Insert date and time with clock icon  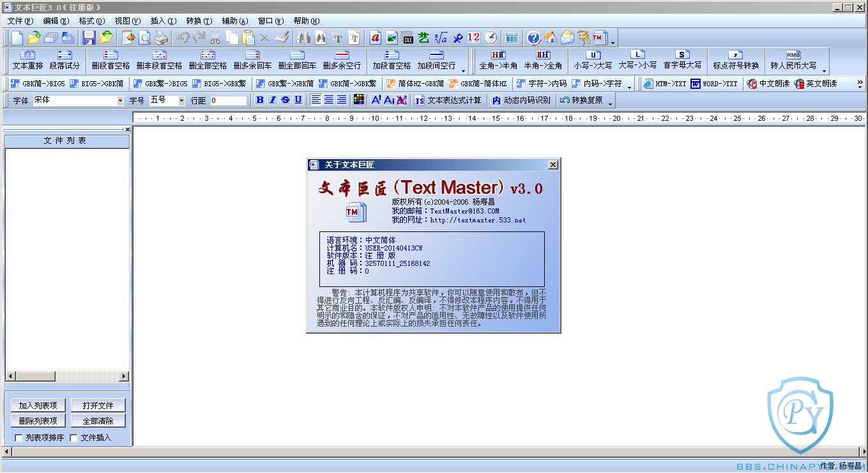pyautogui.click(x=490, y=38)
